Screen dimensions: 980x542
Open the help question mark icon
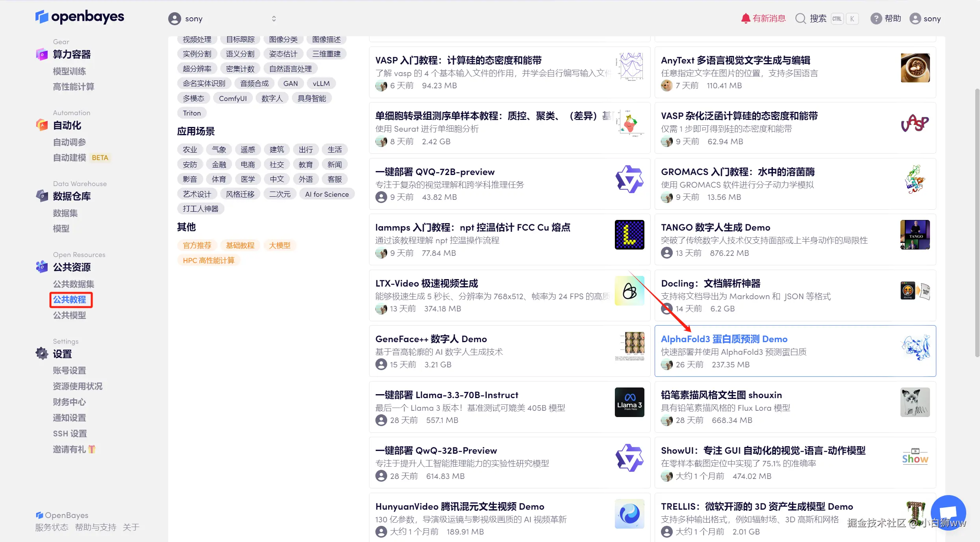click(876, 19)
